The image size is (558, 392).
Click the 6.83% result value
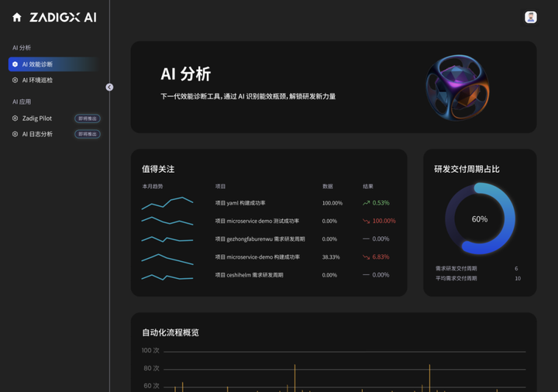[381, 257]
